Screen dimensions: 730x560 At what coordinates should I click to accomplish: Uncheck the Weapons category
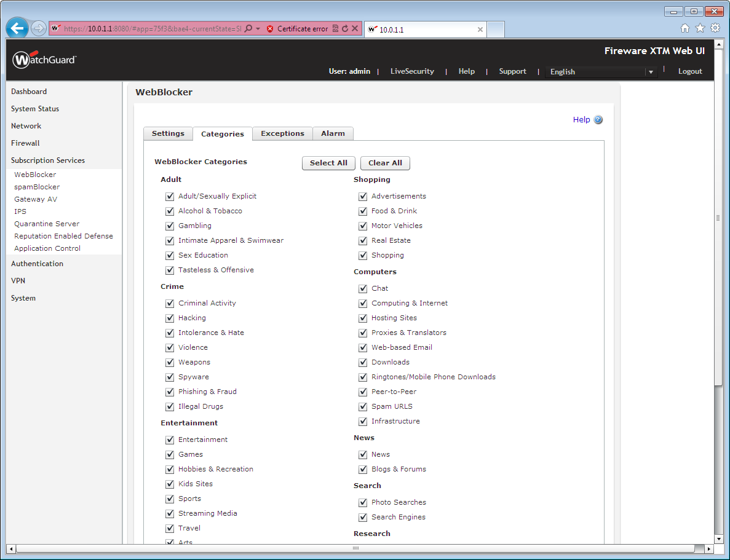point(170,362)
